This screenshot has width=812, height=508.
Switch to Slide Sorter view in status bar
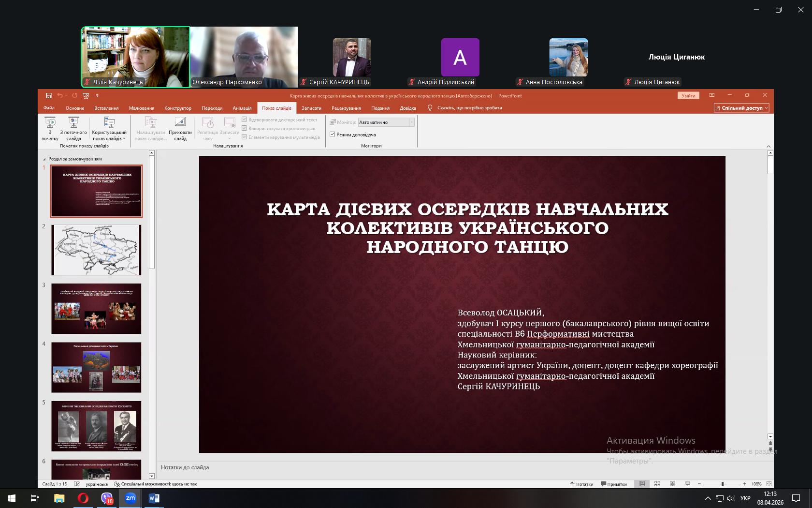657,484
